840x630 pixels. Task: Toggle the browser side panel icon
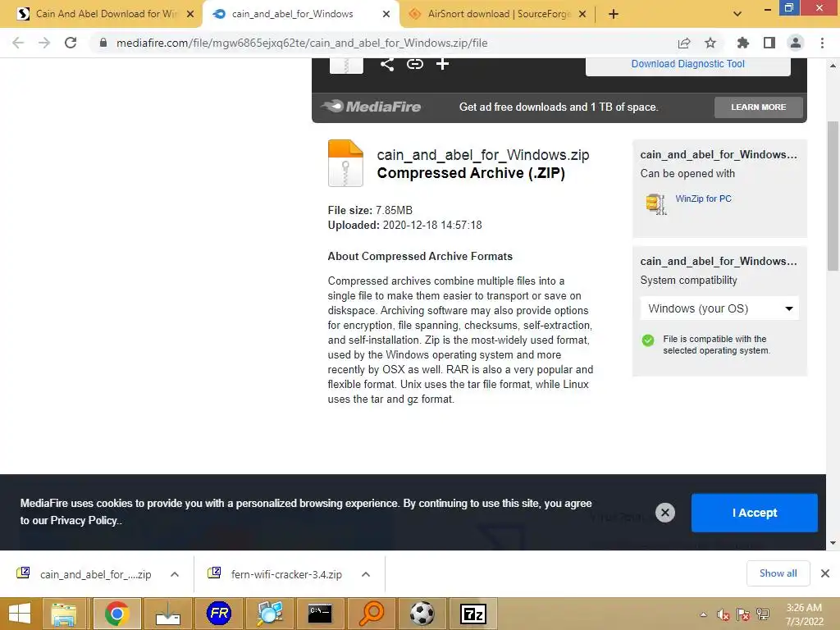769,43
